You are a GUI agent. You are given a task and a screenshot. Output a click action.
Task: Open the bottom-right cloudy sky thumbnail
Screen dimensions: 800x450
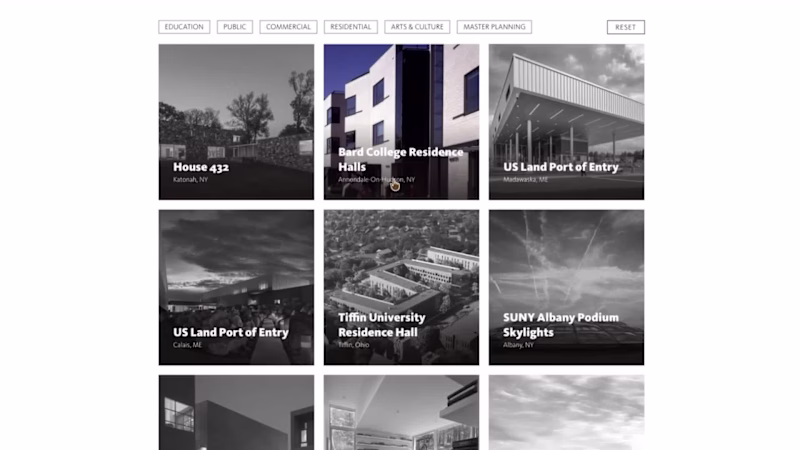click(566, 413)
